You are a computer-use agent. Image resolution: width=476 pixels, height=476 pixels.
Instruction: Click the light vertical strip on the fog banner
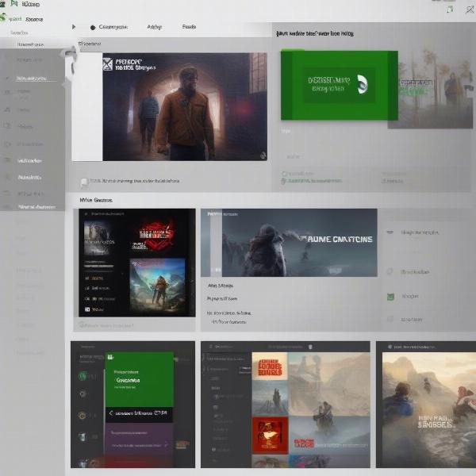click(216, 243)
